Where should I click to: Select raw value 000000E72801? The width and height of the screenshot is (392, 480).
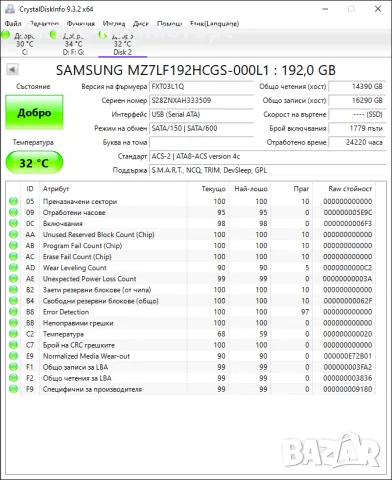[348, 356]
